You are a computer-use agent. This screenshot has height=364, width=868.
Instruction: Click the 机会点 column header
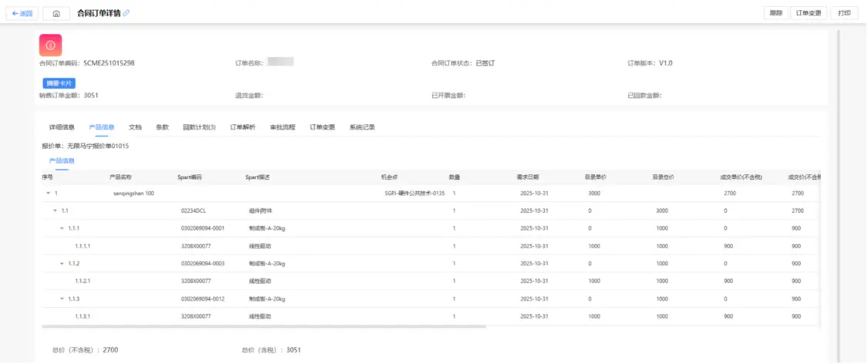[390, 177]
